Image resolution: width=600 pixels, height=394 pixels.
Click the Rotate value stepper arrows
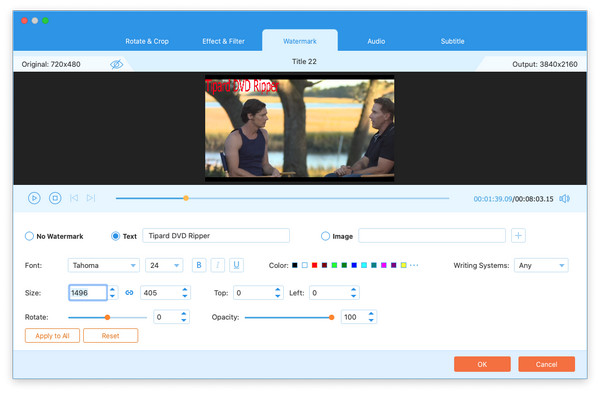[x=184, y=317]
